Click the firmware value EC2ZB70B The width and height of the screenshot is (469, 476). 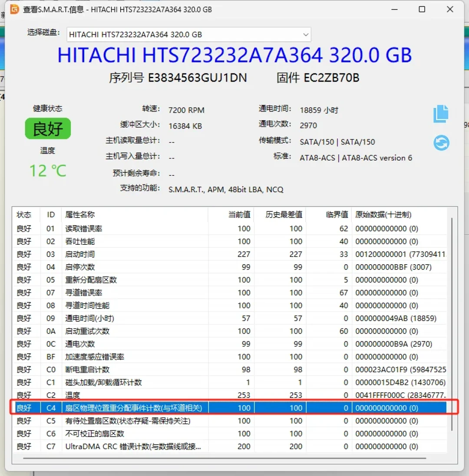[331, 78]
